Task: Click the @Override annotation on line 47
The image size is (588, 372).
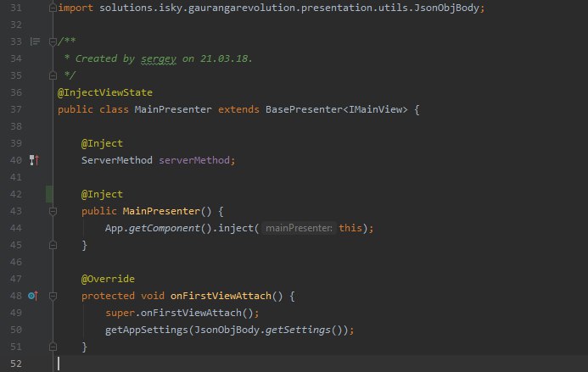Action: point(108,279)
